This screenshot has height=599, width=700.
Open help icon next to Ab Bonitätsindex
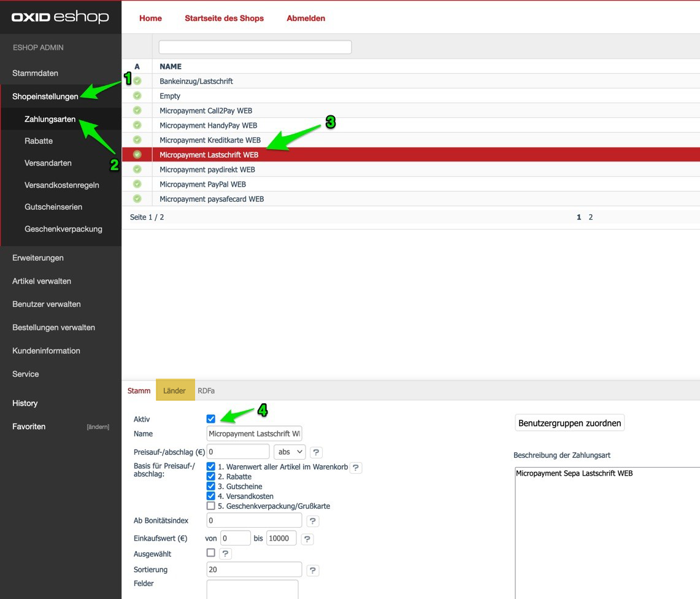(312, 521)
